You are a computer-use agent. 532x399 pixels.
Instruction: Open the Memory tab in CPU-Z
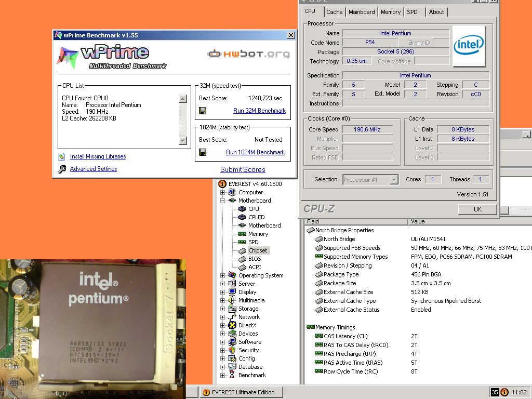click(x=391, y=12)
